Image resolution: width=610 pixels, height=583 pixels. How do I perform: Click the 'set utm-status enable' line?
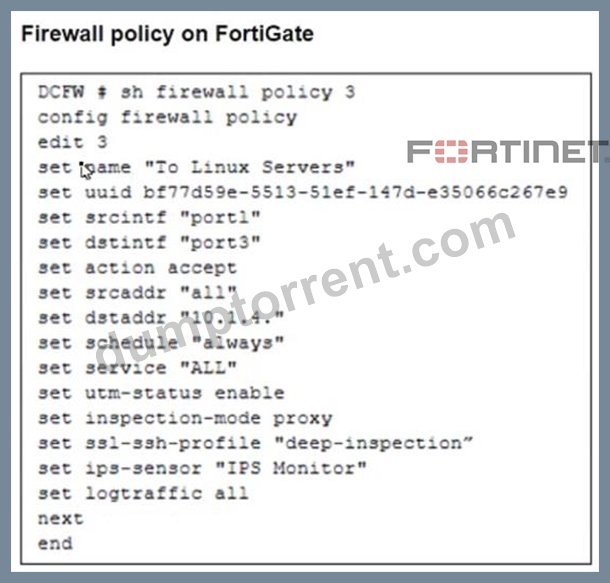(x=161, y=393)
